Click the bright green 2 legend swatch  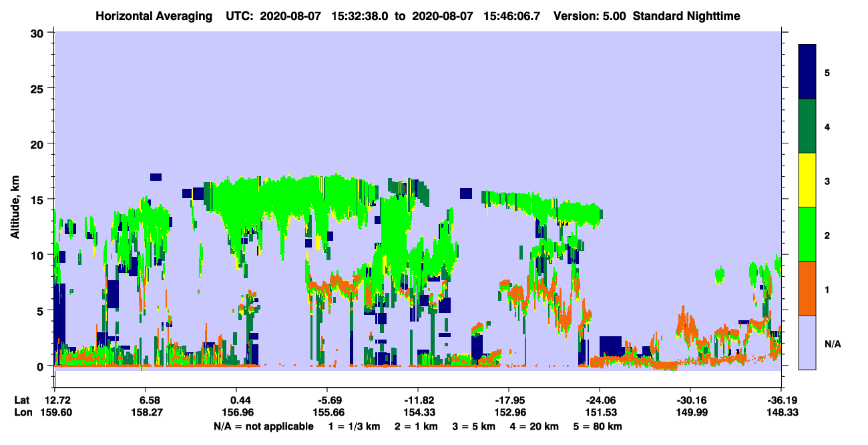807,234
